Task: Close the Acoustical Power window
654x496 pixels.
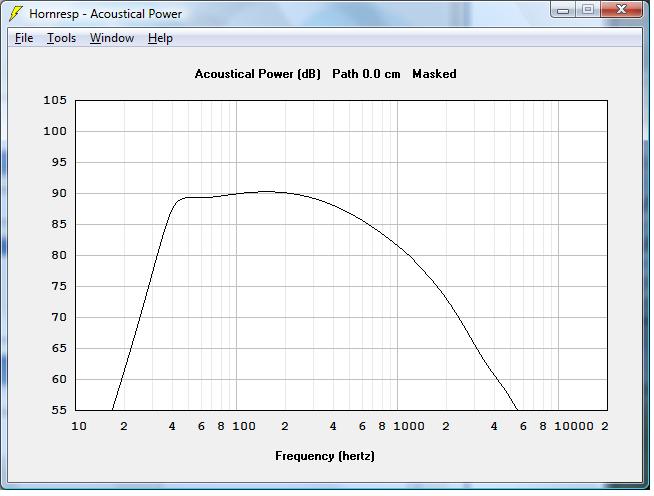Action: point(621,10)
